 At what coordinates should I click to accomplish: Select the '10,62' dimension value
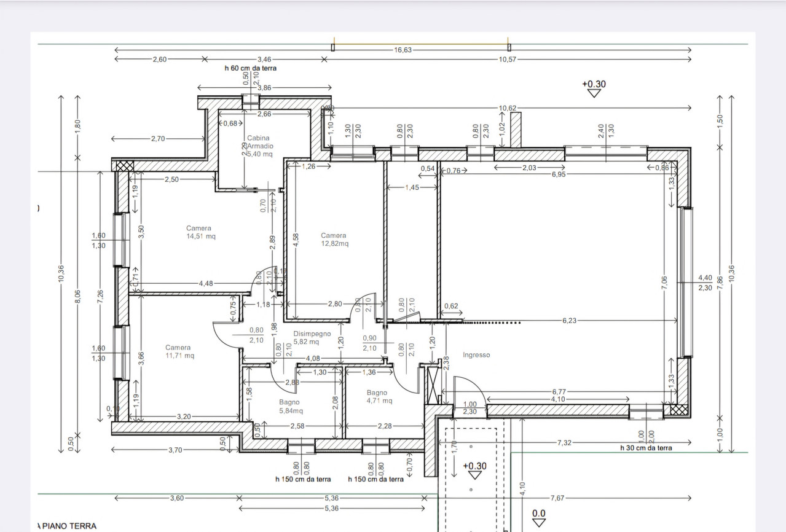508,109
